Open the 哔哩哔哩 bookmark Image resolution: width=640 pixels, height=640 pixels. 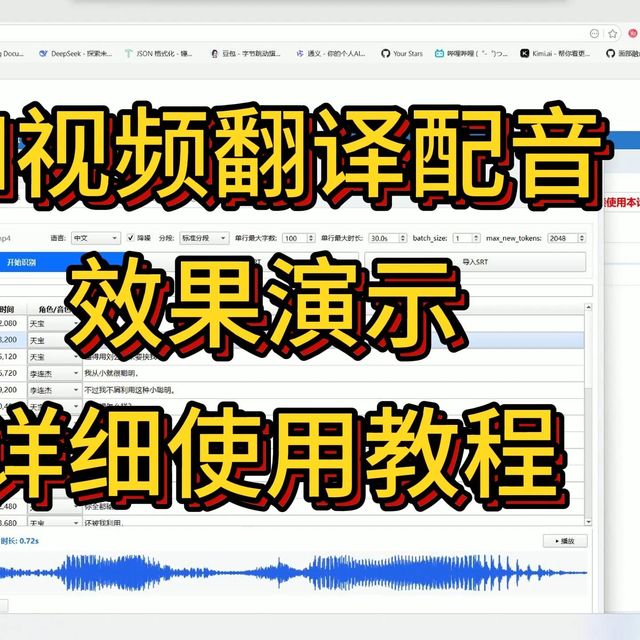[x=471, y=53]
